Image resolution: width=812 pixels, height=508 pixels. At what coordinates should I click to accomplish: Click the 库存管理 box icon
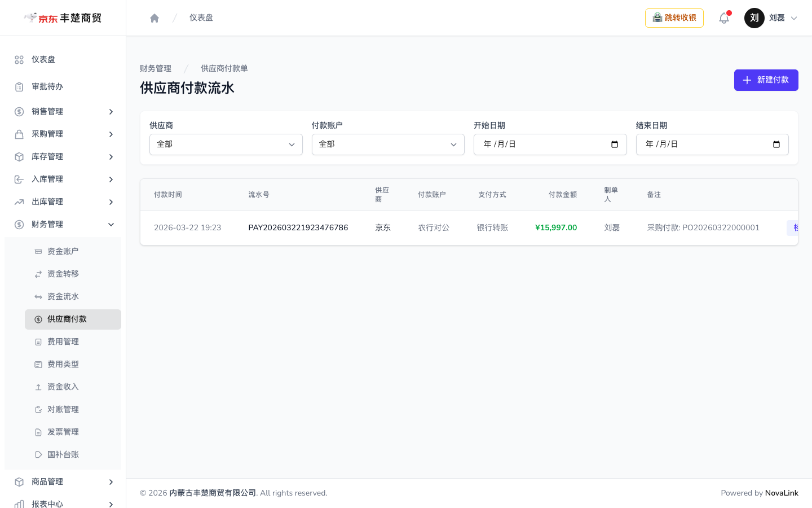pyautogui.click(x=19, y=157)
